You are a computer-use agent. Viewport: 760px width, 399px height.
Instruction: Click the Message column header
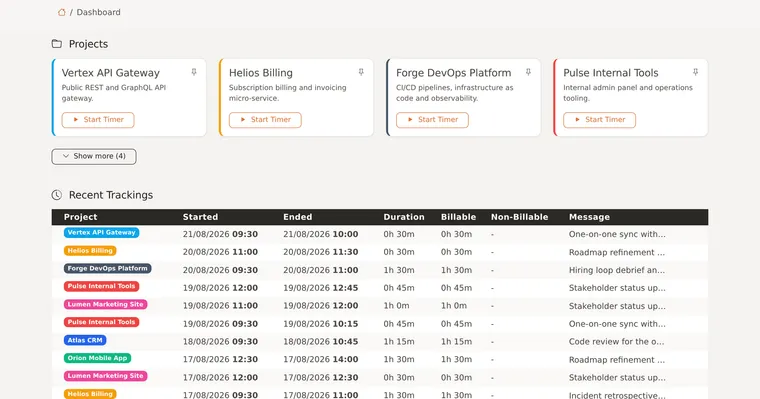[x=589, y=217]
